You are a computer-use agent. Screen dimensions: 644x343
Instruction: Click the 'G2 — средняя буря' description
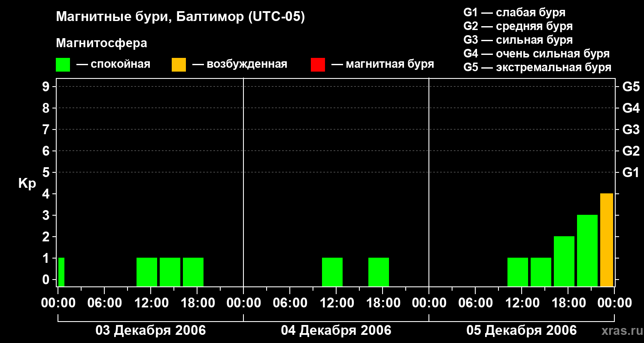pos(518,26)
